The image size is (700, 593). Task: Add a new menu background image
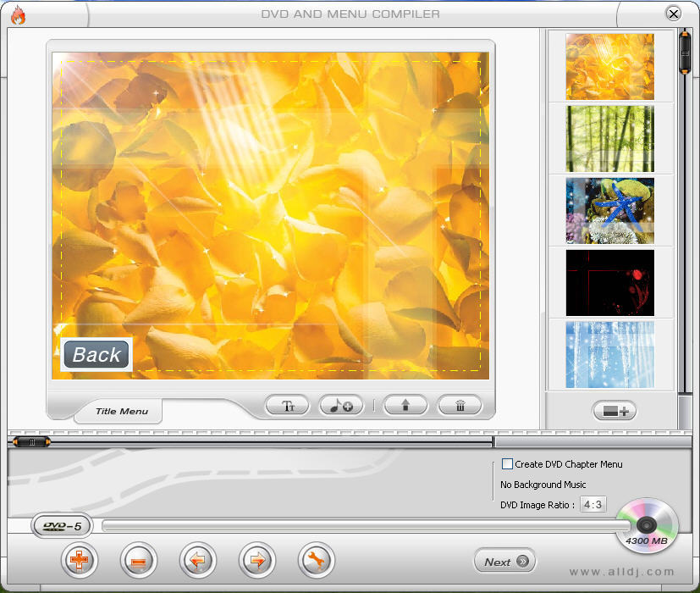614,412
